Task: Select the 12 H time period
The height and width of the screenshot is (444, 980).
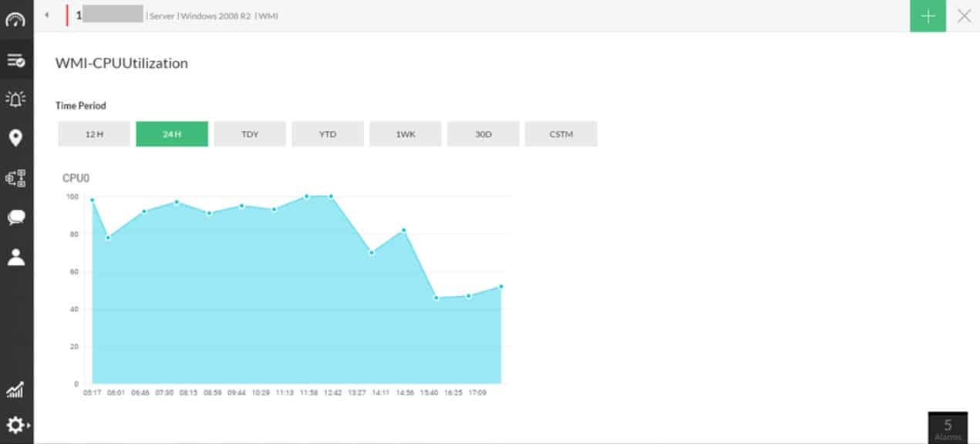Action: tap(94, 134)
